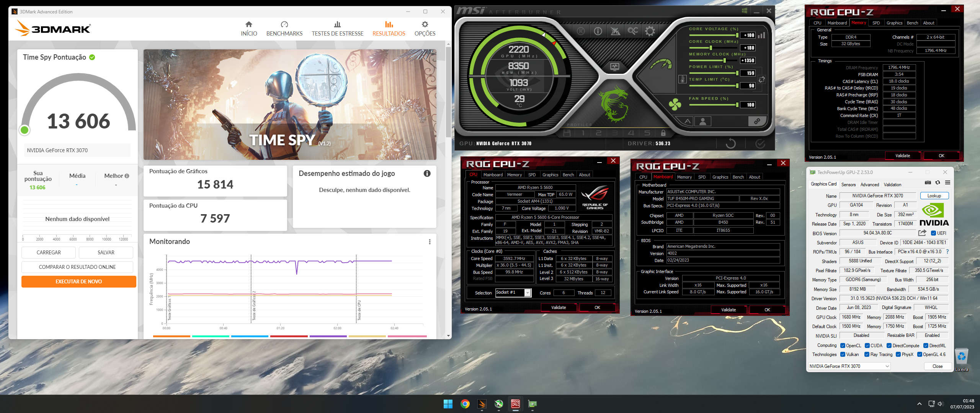The image size is (980, 413).
Task: Open the Lixeira recycle bin on desktop
Action: 961,360
